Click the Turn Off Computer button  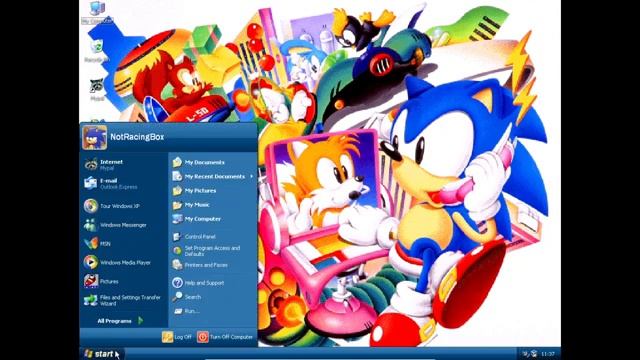(x=225, y=337)
